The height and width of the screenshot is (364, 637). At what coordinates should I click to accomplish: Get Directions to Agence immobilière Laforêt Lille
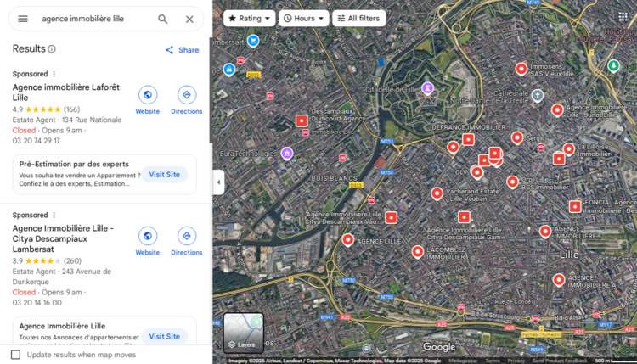[x=187, y=100]
